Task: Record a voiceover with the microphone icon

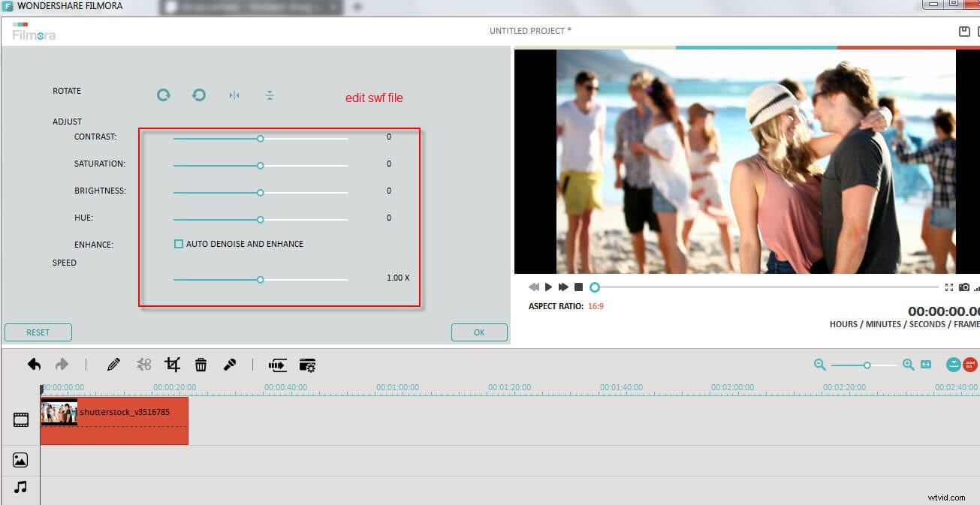Action: coord(230,364)
